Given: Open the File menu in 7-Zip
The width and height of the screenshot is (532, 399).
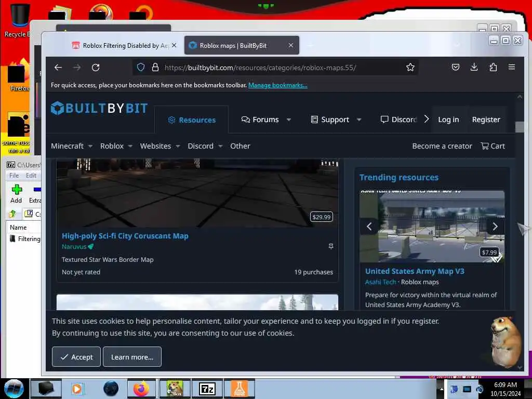Looking at the screenshot, I should pyautogui.click(x=14, y=176).
